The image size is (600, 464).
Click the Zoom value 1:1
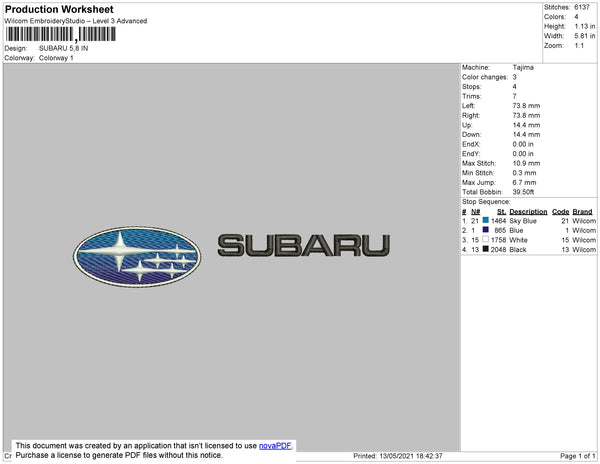[579, 46]
